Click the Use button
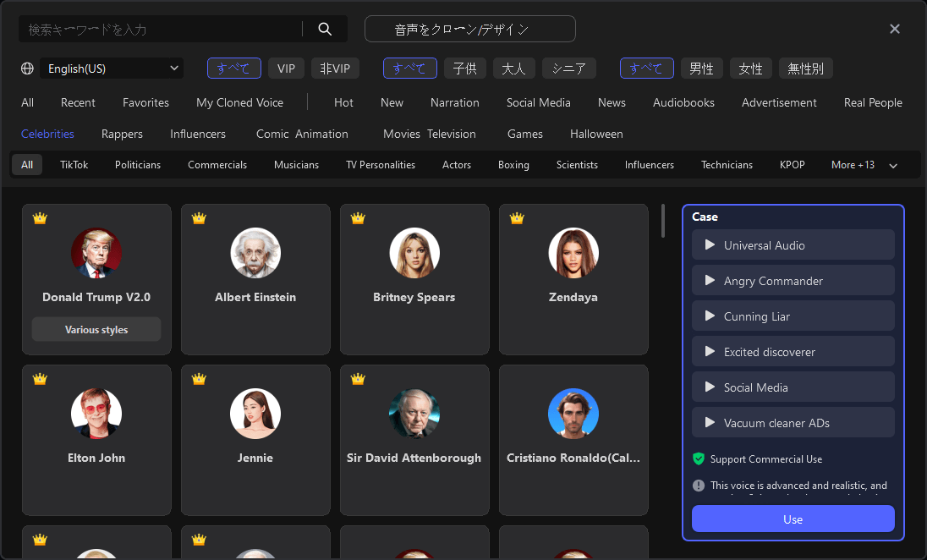The image size is (927, 560). [x=793, y=519]
